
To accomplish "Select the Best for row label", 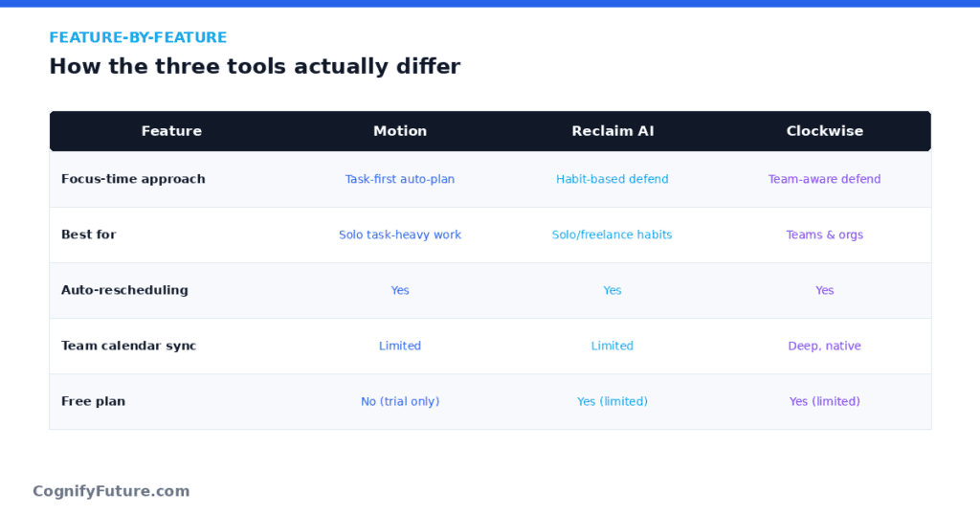I will pyautogui.click(x=89, y=235).
